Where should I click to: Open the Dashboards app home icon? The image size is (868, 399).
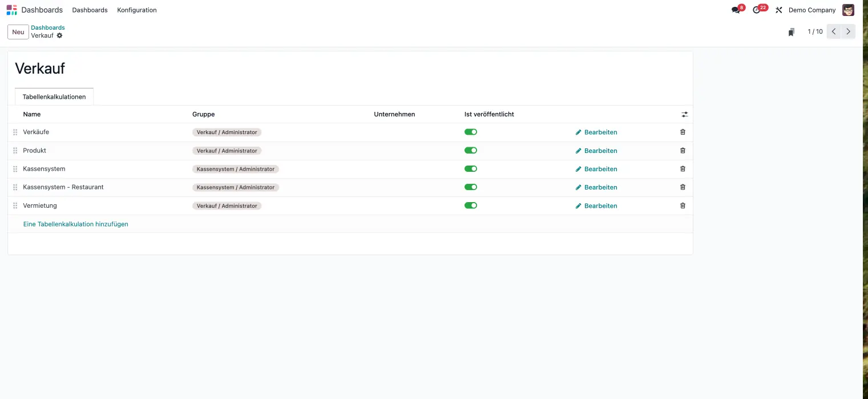(x=11, y=10)
